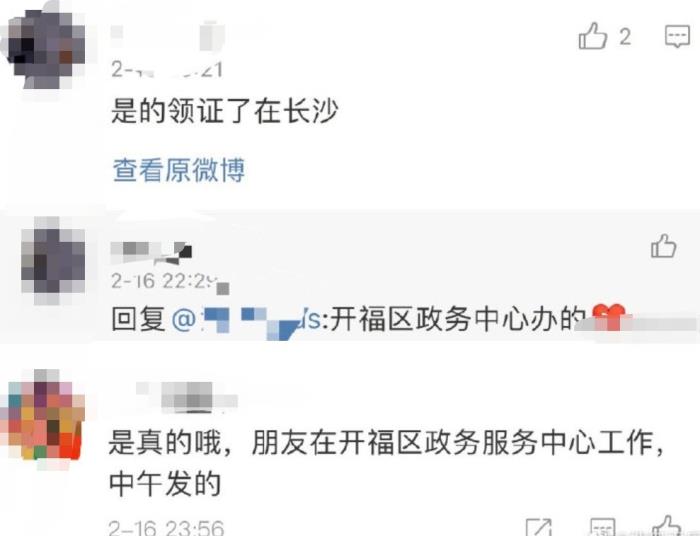
Task: Click the like count '2' on top comment
Action: (625, 37)
